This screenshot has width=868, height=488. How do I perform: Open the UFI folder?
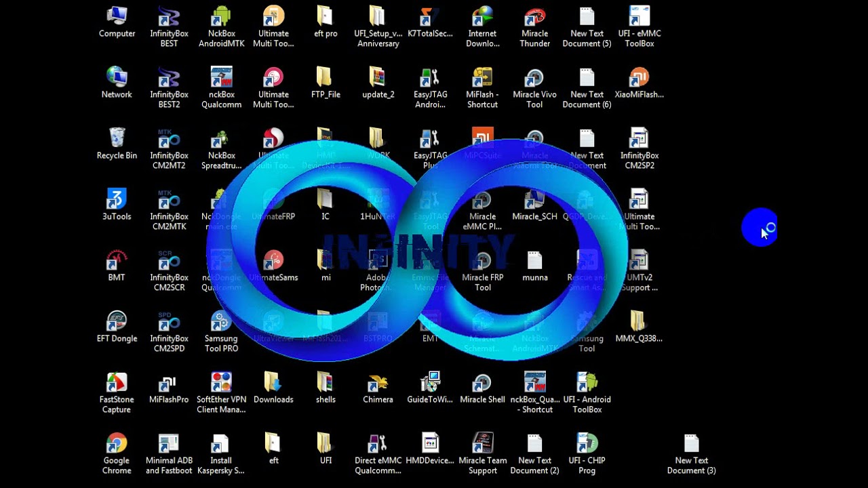coord(325,450)
